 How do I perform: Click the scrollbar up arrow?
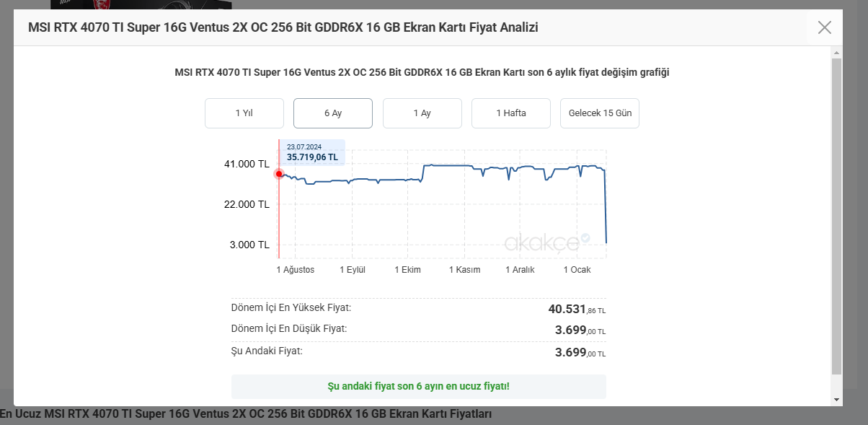tap(836, 53)
